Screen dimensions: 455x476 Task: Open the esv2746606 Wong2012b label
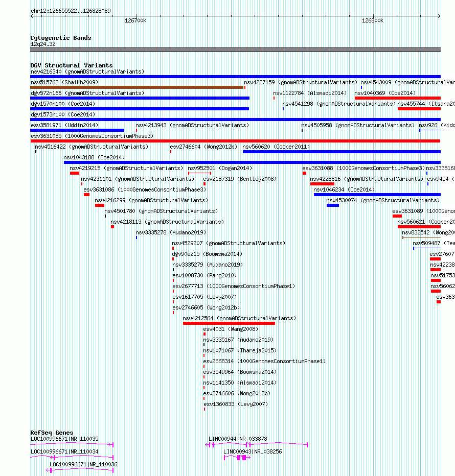coord(237,393)
